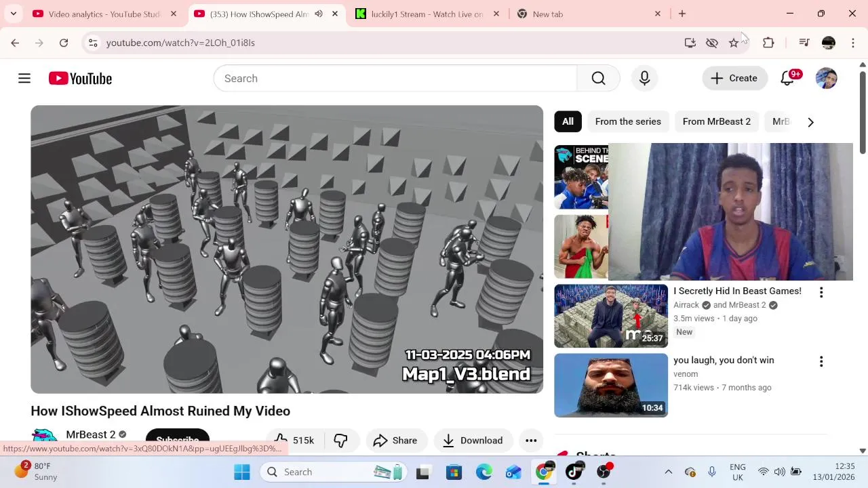
Task: Switch to the New tab tab
Action: pyautogui.click(x=589, y=14)
